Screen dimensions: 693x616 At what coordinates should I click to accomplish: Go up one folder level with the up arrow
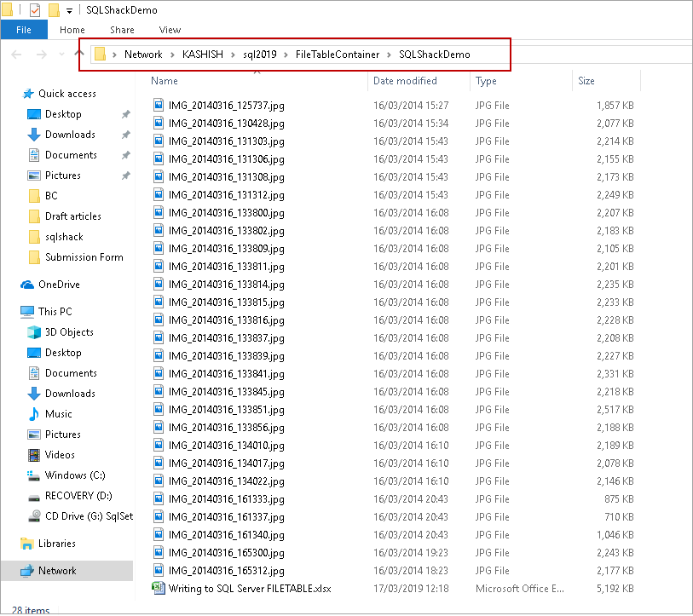tap(77, 54)
